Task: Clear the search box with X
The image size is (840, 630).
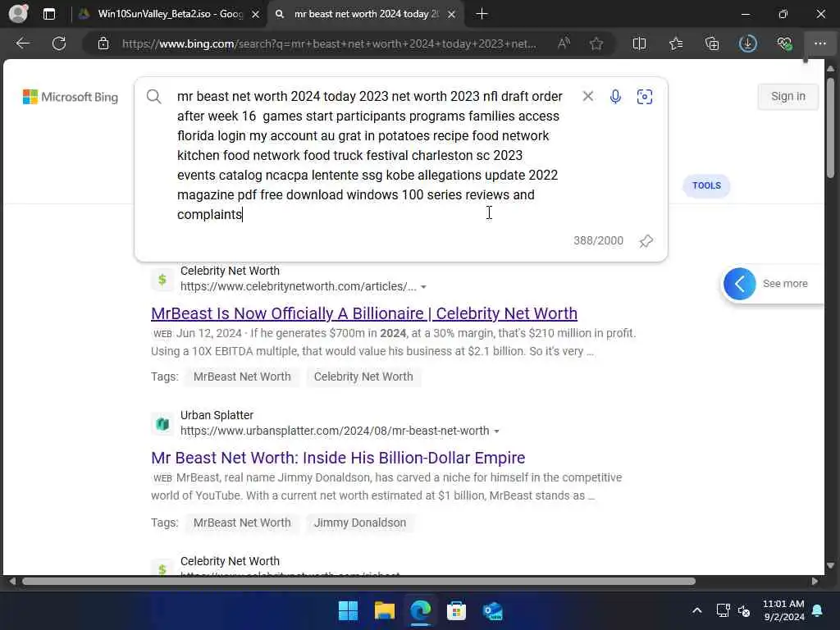Action: (x=587, y=96)
